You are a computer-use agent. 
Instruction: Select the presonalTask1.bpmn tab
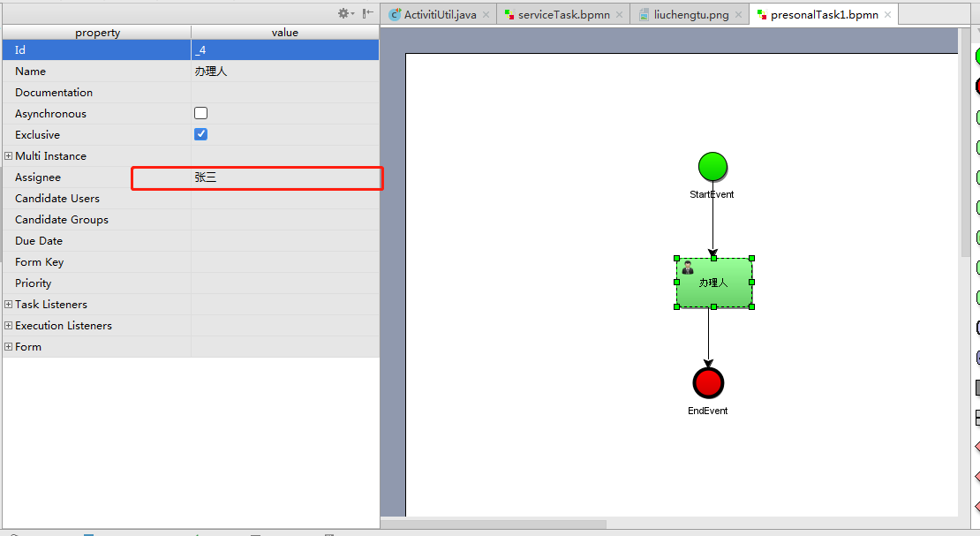click(824, 14)
